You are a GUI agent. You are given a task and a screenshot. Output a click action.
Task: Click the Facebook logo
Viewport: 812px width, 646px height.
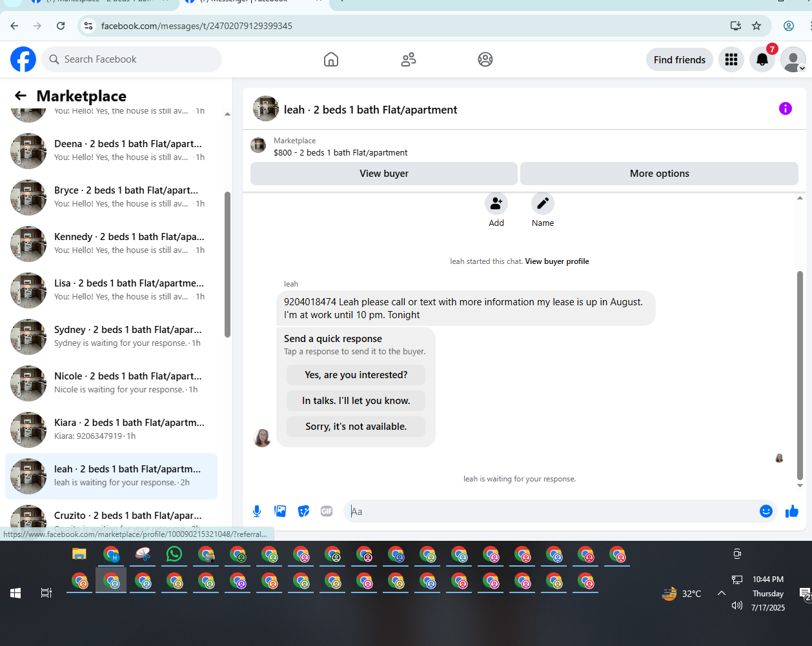point(23,59)
